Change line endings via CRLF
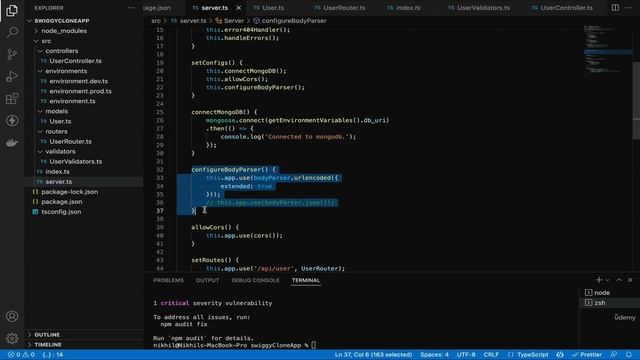 491,355
